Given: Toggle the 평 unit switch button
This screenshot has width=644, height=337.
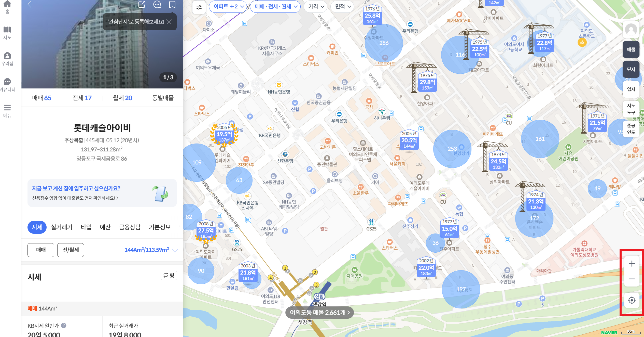Looking at the screenshot, I should pos(169,275).
